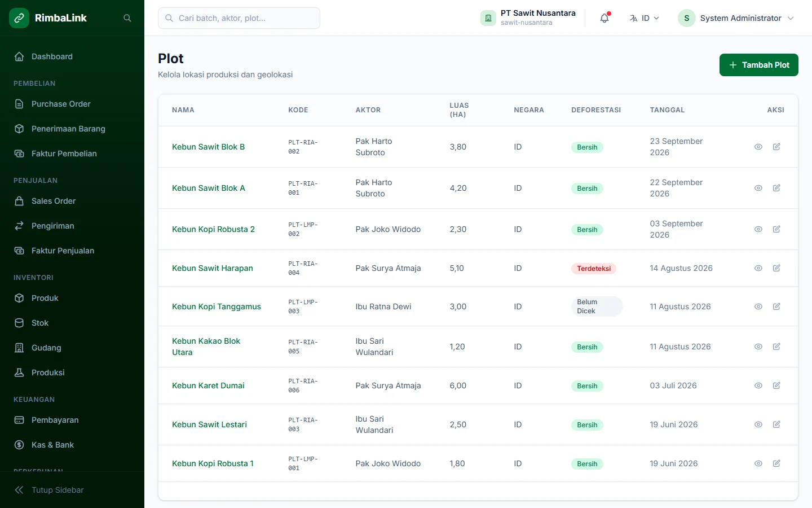This screenshot has width=812, height=508.
Task: Open the notifications bell
Action: pyautogui.click(x=604, y=18)
